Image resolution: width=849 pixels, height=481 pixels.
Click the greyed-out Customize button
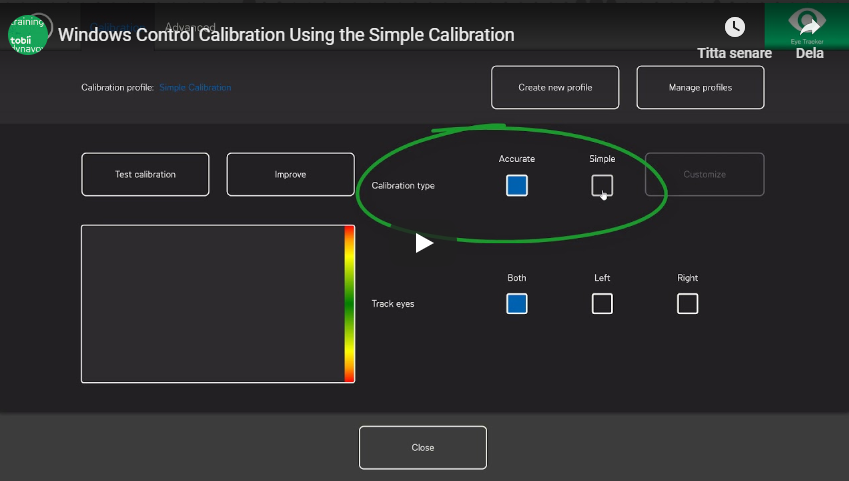(704, 174)
